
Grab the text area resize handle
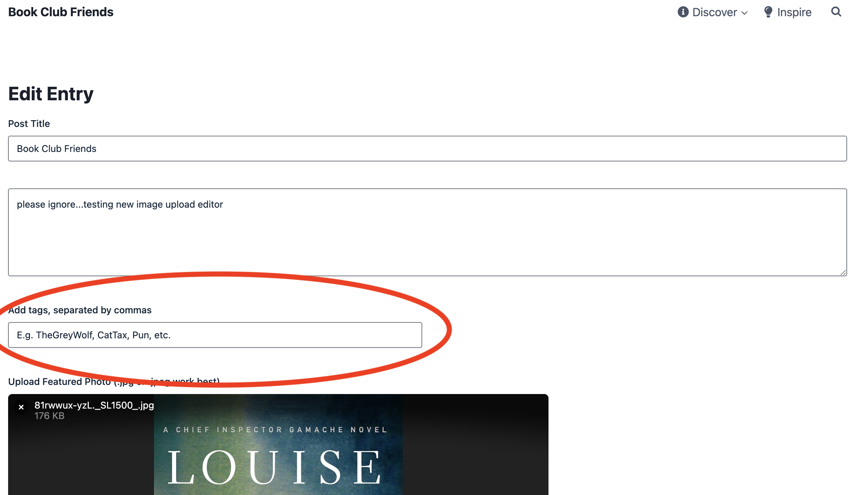tap(843, 272)
